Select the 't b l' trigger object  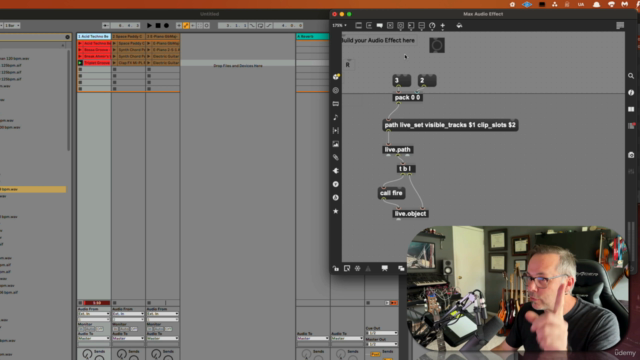pos(406,169)
